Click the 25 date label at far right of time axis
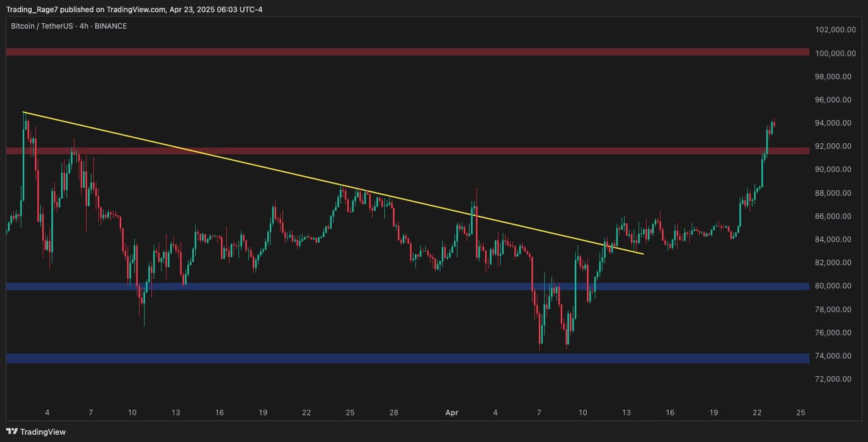 (x=801, y=413)
